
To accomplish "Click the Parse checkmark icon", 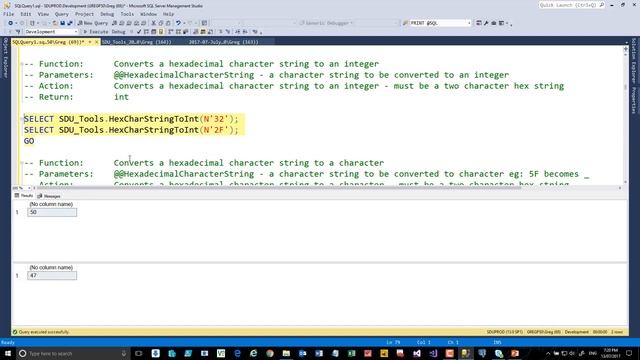I will click(x=139, y=31).
